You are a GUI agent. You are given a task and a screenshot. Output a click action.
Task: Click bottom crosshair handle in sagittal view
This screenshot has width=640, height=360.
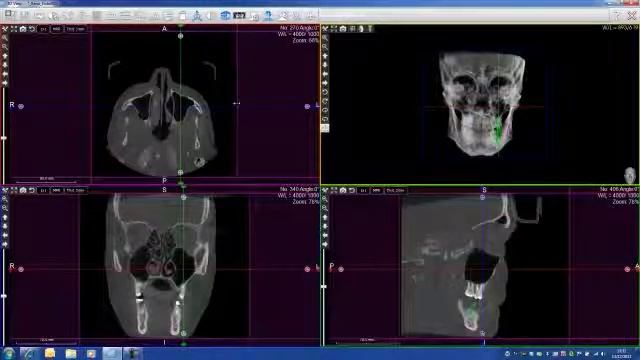482,333
